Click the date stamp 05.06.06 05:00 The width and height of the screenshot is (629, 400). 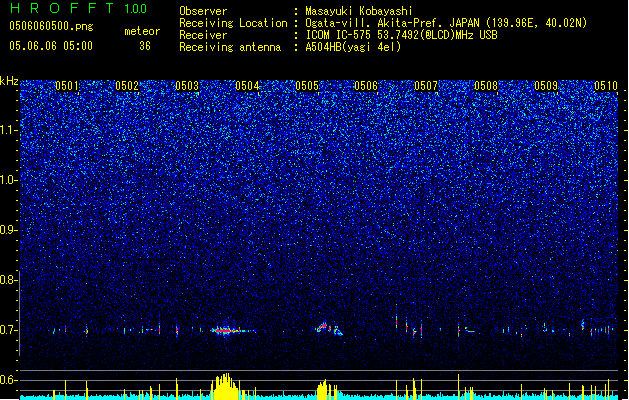(x=51, y=46)
